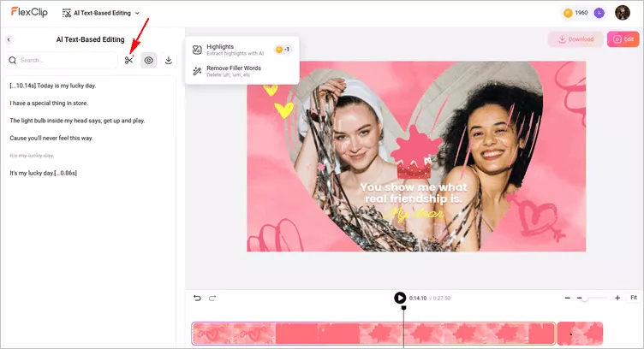Click the transcript Search field
Image resolution: width=644 pixels, height=349 pixels.
tap(64, 61)
